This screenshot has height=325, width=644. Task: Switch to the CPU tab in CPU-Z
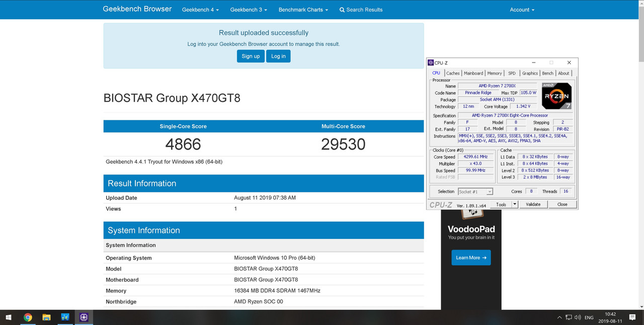point(436,73)
